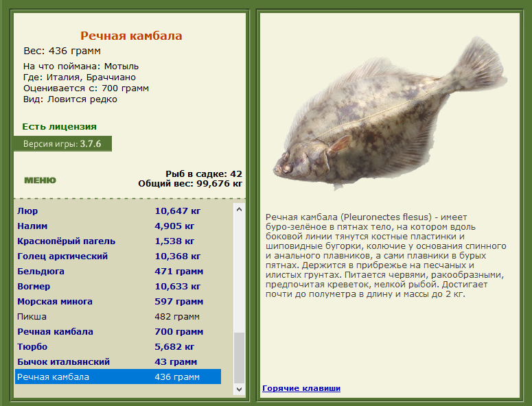The width and height of the screenshot is (532, 406).
Task: Click the weight value 482 грамм
Action: (x=177, y=317)
